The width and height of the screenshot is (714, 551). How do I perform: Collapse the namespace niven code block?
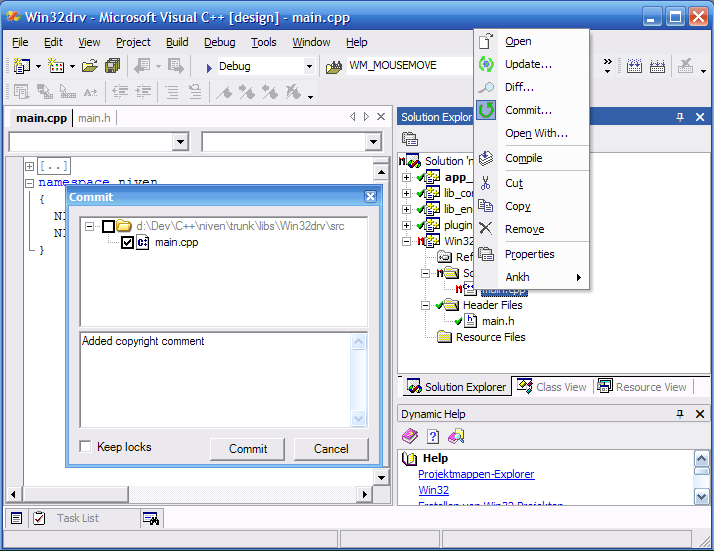coord(30,183)
